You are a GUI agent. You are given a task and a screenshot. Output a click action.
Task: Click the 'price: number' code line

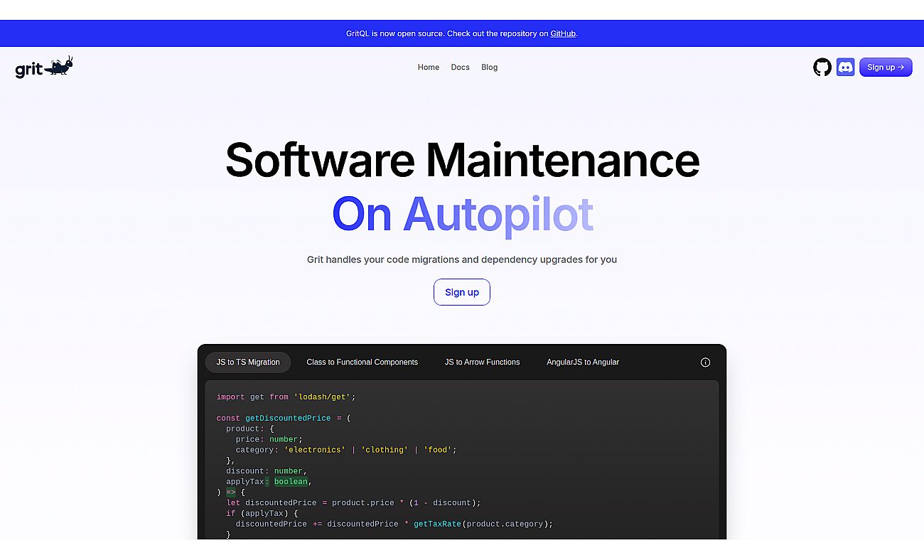coord(269,439)
